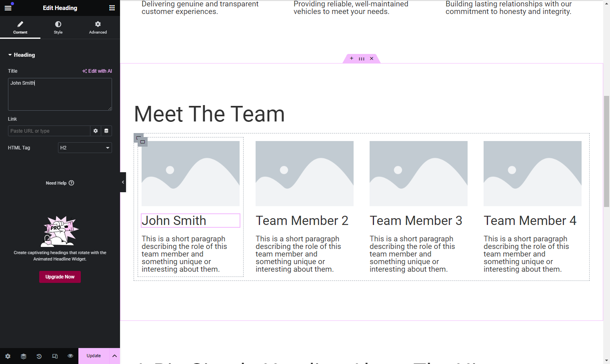Open link options gear icon

click(x=96, y=131)
